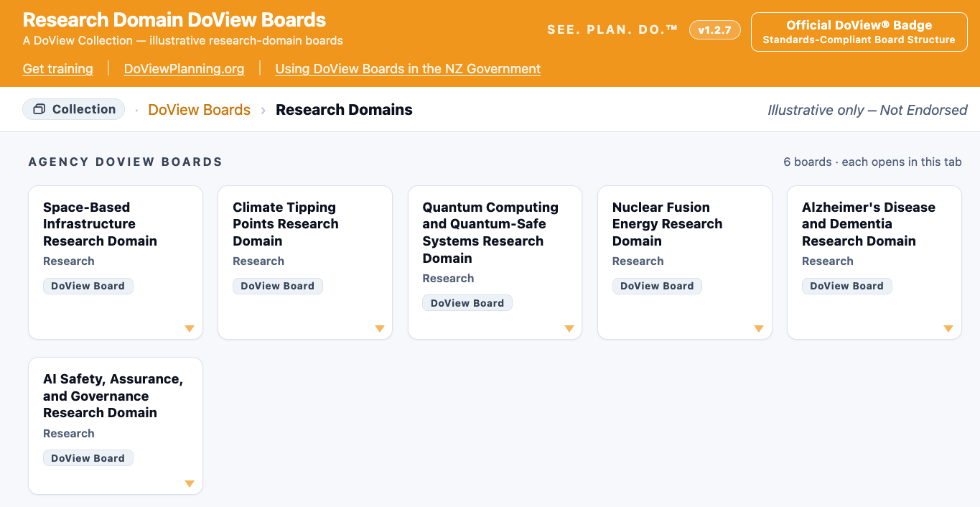Click Illustrative only — Not Endorsed notice

(867, 110)
